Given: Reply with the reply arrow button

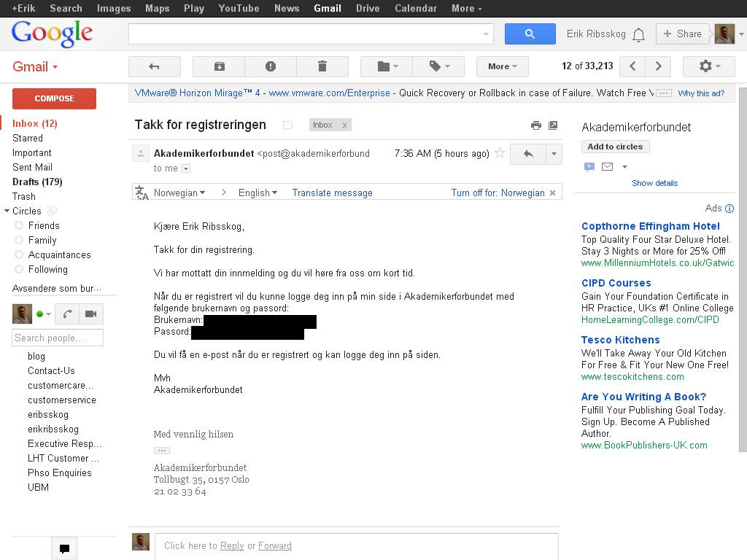Looking at the screenshot, I should (528, 154).
